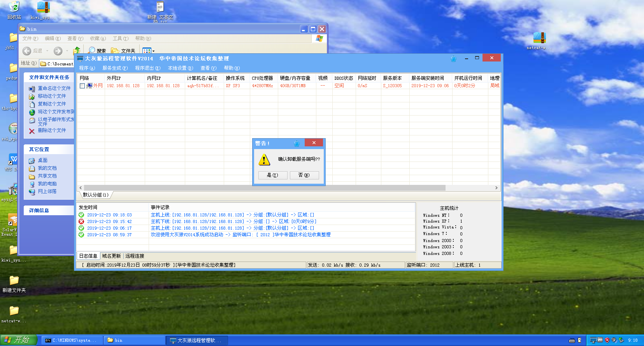Image resolution: width=644 pixels, height=346 pixels.
Task: Open the back history dropdown arrow in bin window
Action: click(x=47, y=51)
